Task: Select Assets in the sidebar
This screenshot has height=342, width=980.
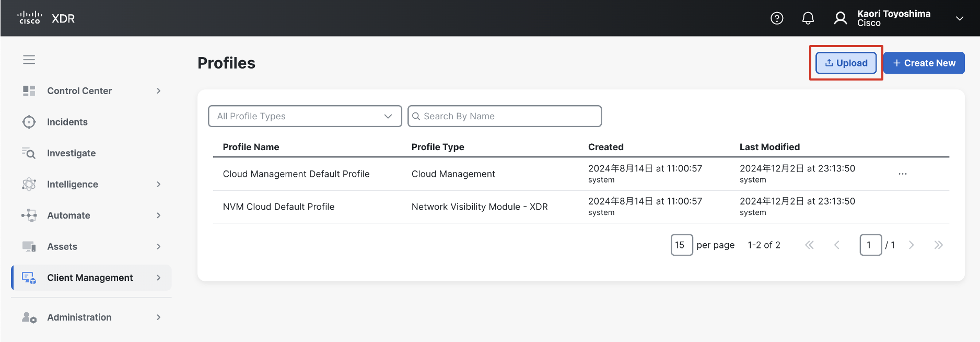Action: [x=62, y=247]
